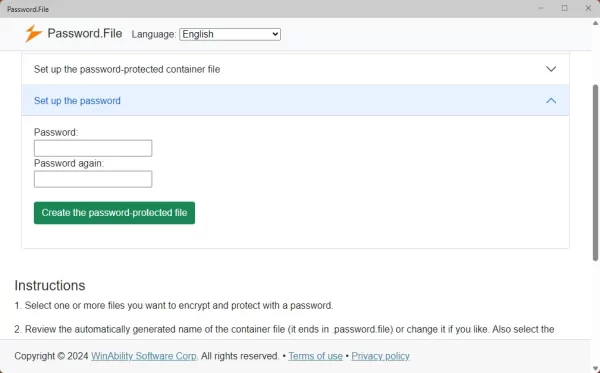Screen dimensions: 600x373
Task: Click the scrollbar down arrow
Action: pos(595,369)
